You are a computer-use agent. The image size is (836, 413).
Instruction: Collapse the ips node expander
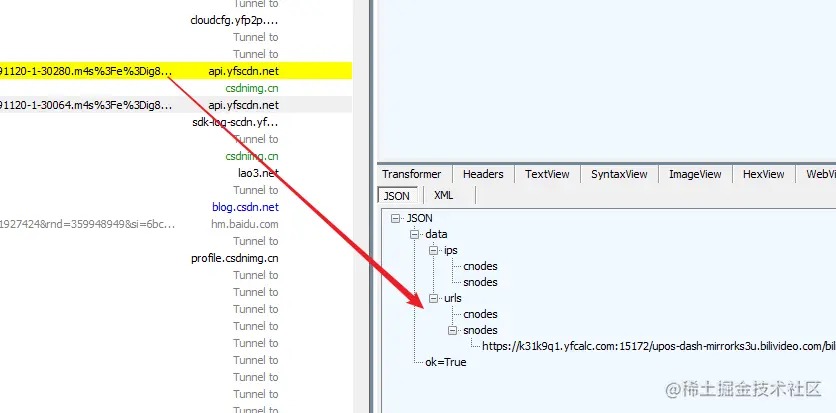tap(433, 250)
